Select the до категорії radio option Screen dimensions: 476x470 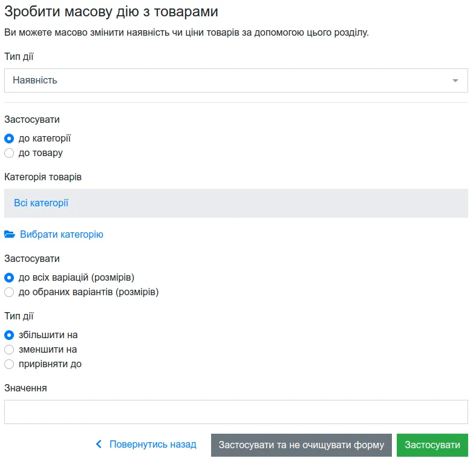point(9,139)
